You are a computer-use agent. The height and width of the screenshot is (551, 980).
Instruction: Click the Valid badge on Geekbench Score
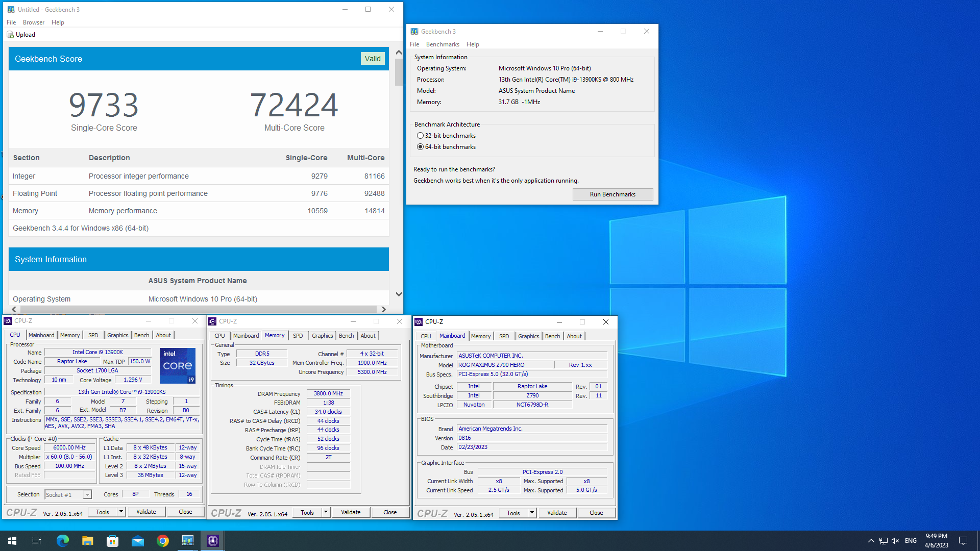click(373, 59)
